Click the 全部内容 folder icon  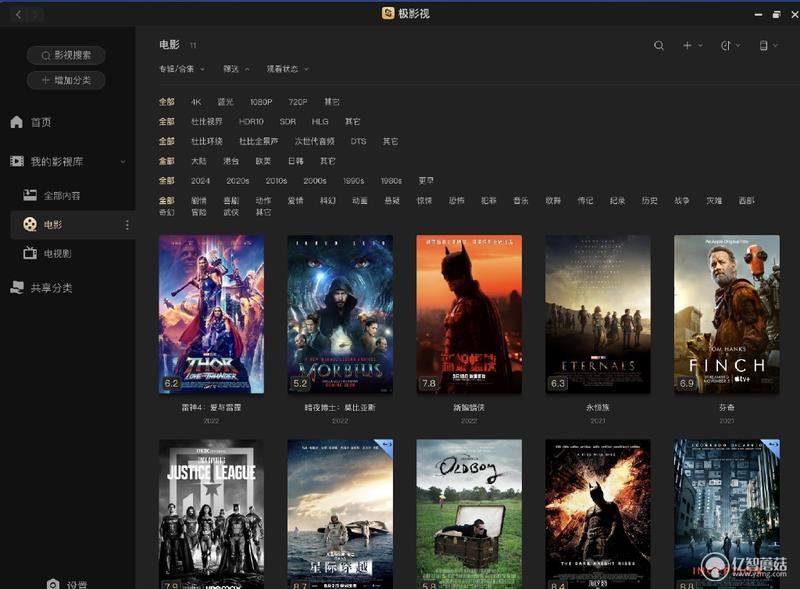click(30, 195)
